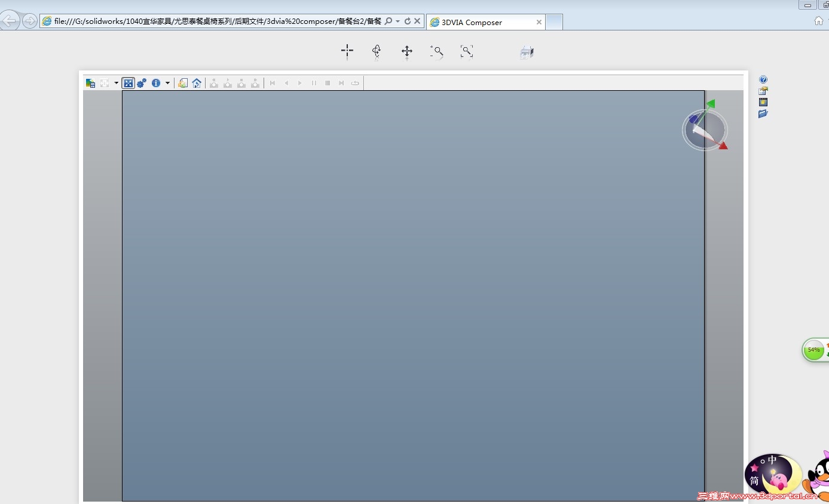The image size is (829, 504).
Task: Click the green Y axis arrow
Action: pos(711,104)
